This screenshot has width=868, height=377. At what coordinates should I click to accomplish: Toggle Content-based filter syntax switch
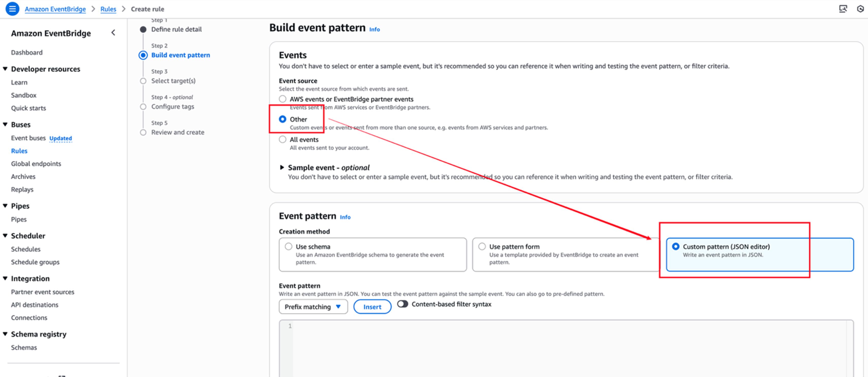point(402,304)
